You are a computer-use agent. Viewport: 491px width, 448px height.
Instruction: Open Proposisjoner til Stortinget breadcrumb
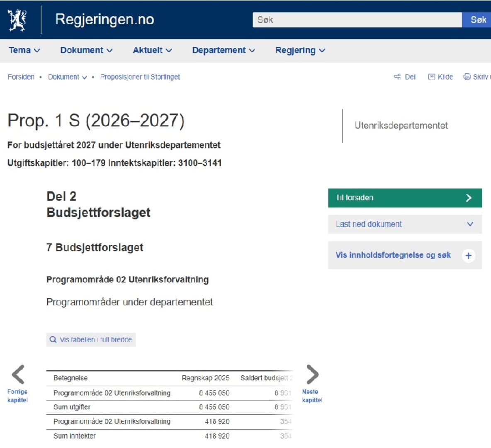tap(140, 77)
